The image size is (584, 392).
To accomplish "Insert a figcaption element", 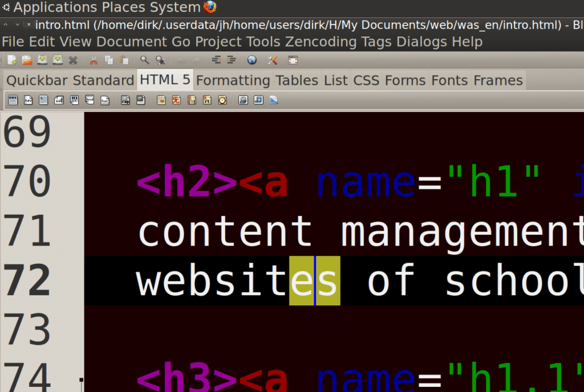I will point(126,100).
